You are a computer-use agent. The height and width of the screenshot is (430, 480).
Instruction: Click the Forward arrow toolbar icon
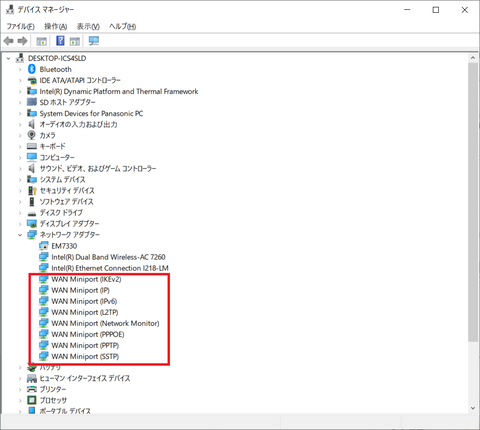(x=23, y=41)
